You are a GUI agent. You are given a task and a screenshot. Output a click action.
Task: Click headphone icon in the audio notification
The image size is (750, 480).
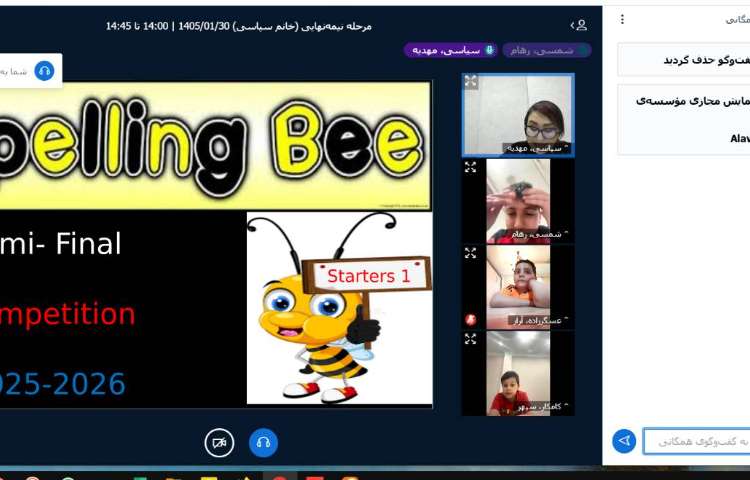pos(44,71)
